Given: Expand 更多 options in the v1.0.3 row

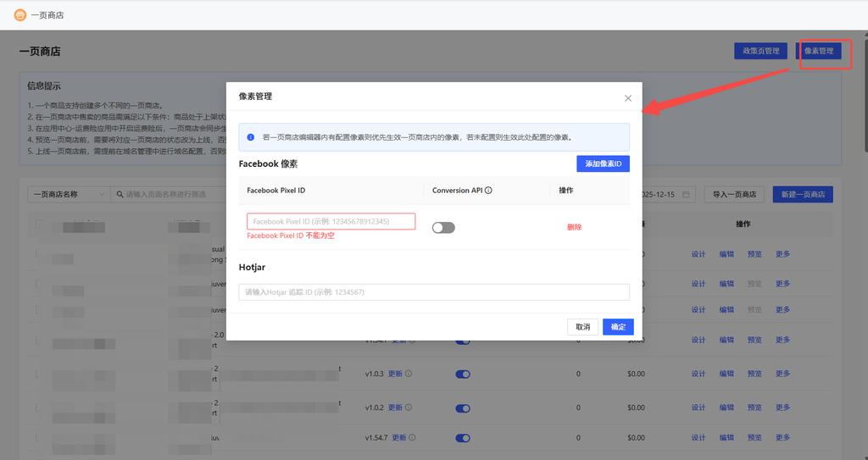Looking at the screenshot, I should tap(782, 374).
